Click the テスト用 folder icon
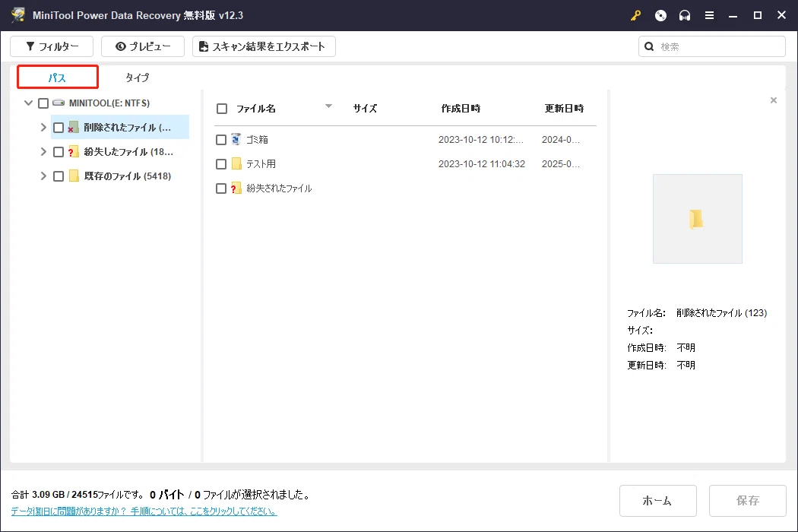 click(236, 164)
